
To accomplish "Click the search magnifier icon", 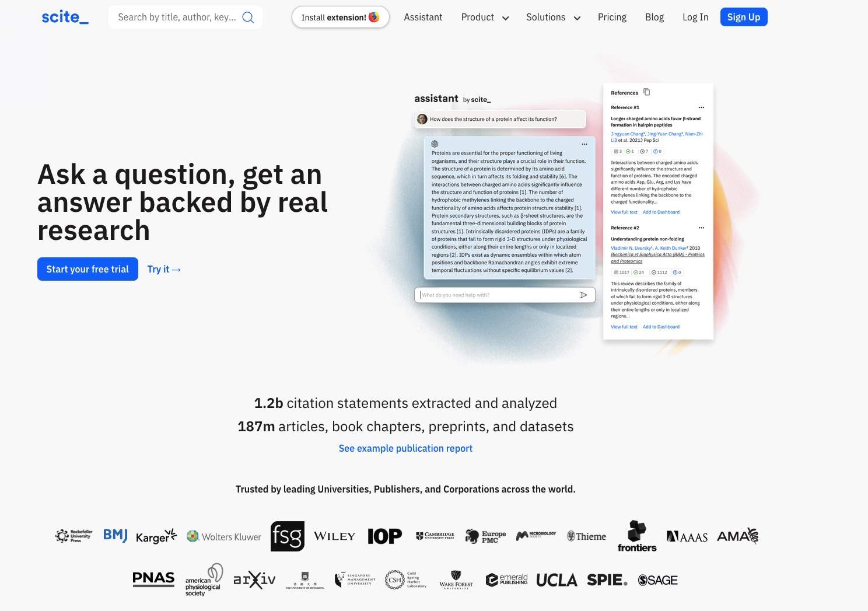I will point(248,18).
